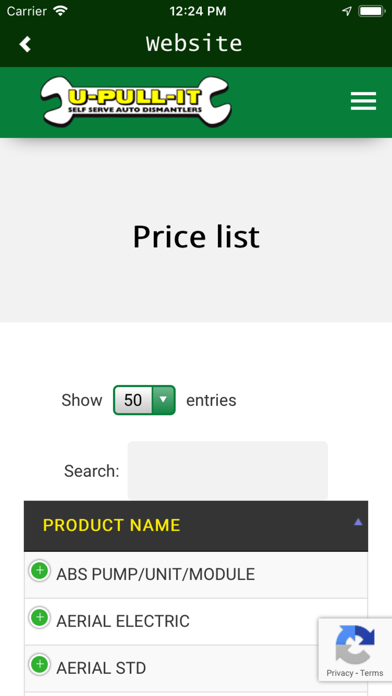Expand the ABS PUMP/UNIT/MODULE row plus icon
Image resolution: width=392 pixels, height=696 pixels.
coord(40,570)
